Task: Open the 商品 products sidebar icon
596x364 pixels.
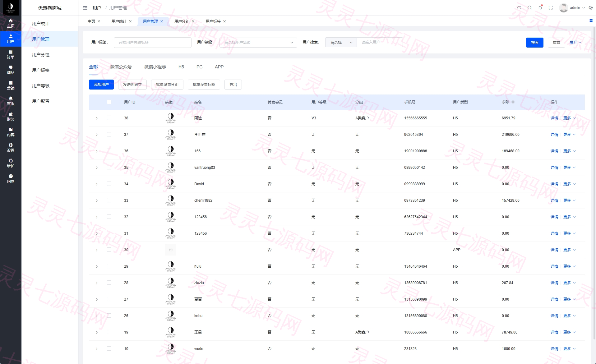Action: [x=11, y=70]
